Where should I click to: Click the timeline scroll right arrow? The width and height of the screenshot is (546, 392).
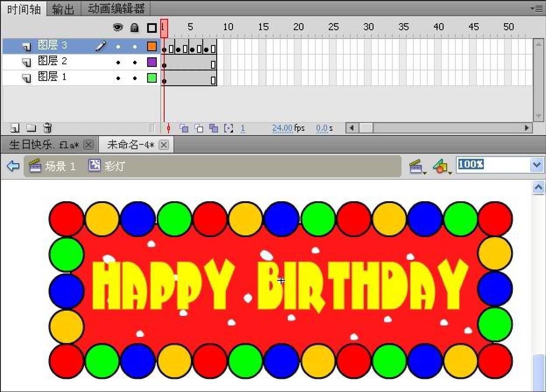[527, 128]
